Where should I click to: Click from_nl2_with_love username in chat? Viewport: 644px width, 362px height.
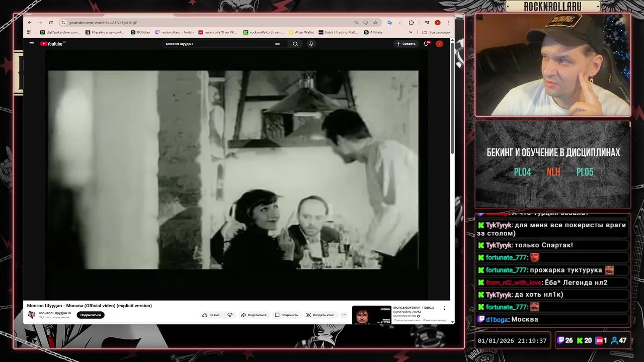pos(514,283)
